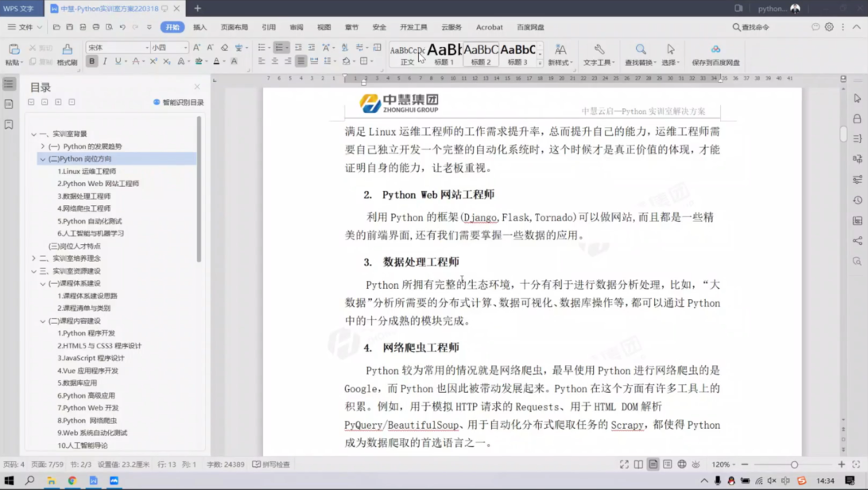Toggle Strikethrough formatting button

pyautogui.click(x=135, y=61)
